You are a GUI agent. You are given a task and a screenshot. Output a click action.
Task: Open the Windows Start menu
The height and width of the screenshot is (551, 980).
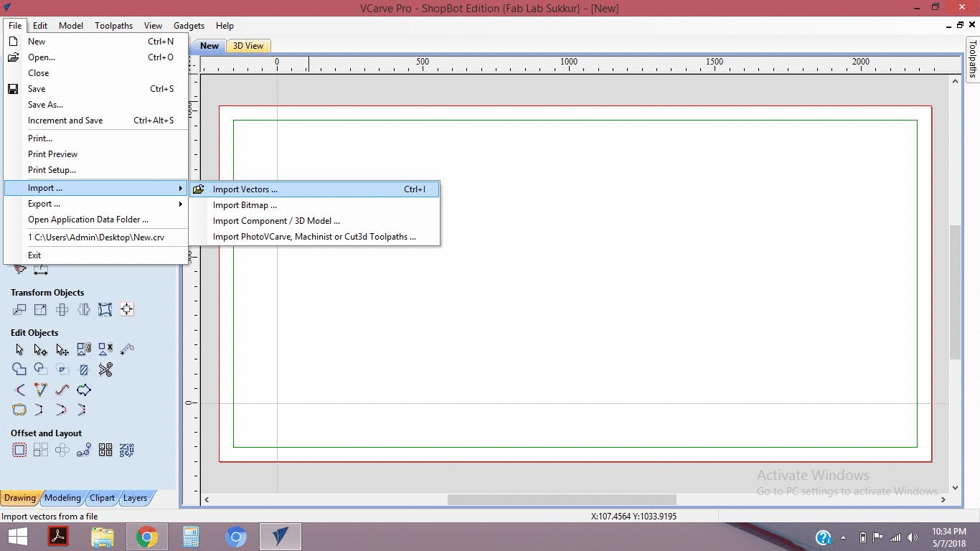(x=17, y=537)
